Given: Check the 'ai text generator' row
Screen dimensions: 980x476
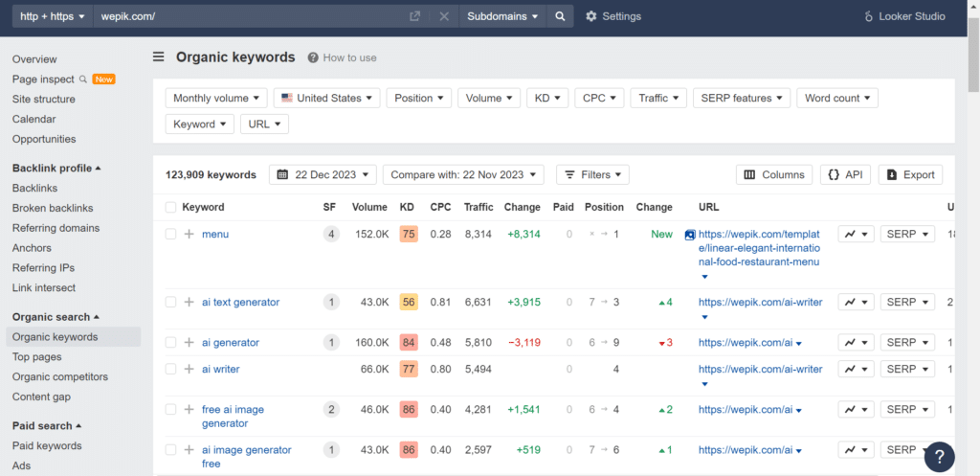Looking at the screenshot, I should point(170,302).
